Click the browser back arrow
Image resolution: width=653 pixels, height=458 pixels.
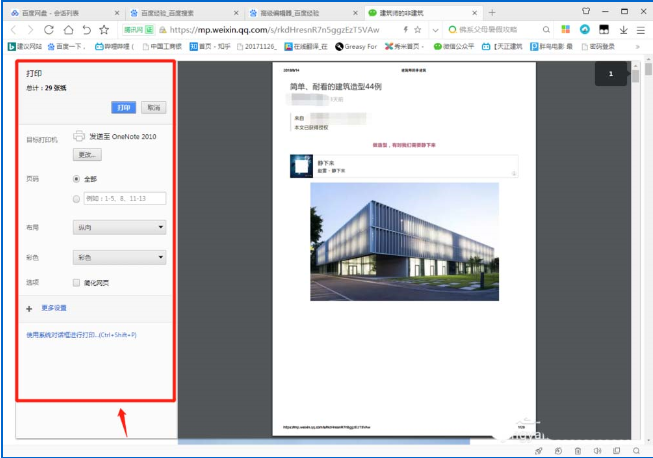tap(11, 30)
